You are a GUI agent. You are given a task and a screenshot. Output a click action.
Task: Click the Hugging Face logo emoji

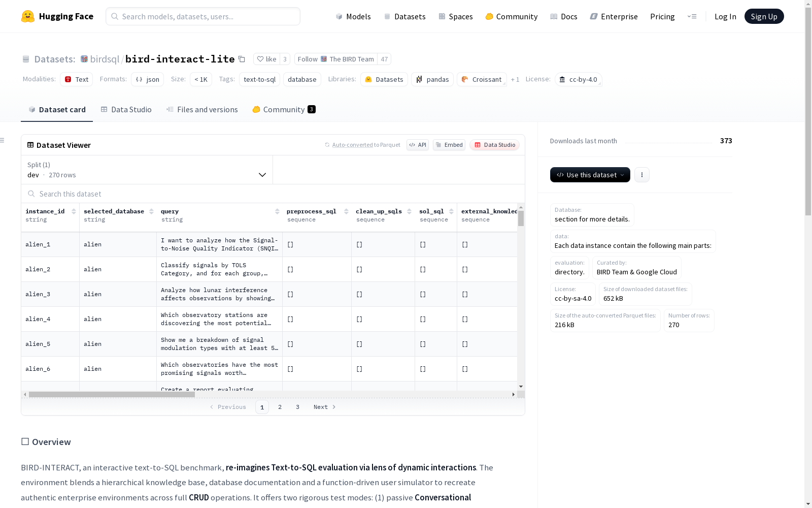[28, 16]
